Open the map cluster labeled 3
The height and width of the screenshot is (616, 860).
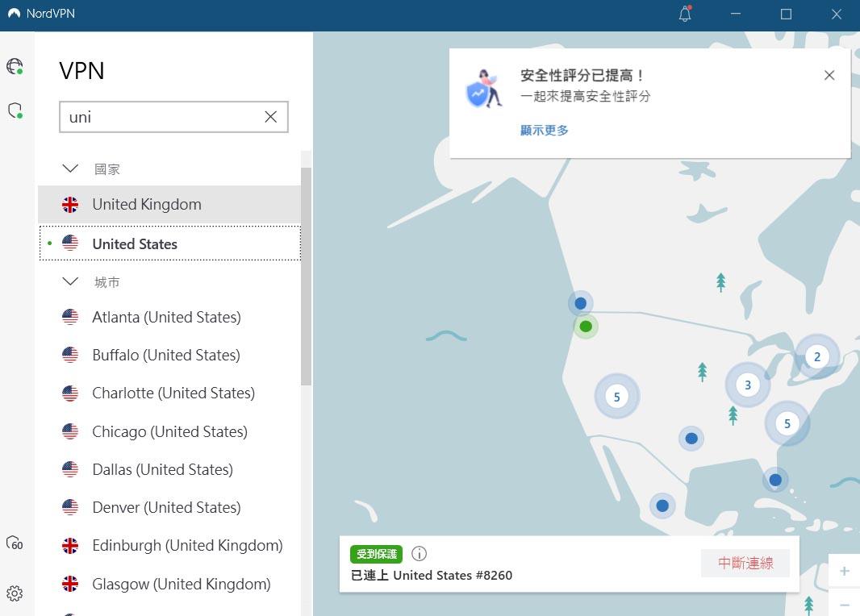pos(748,385)
